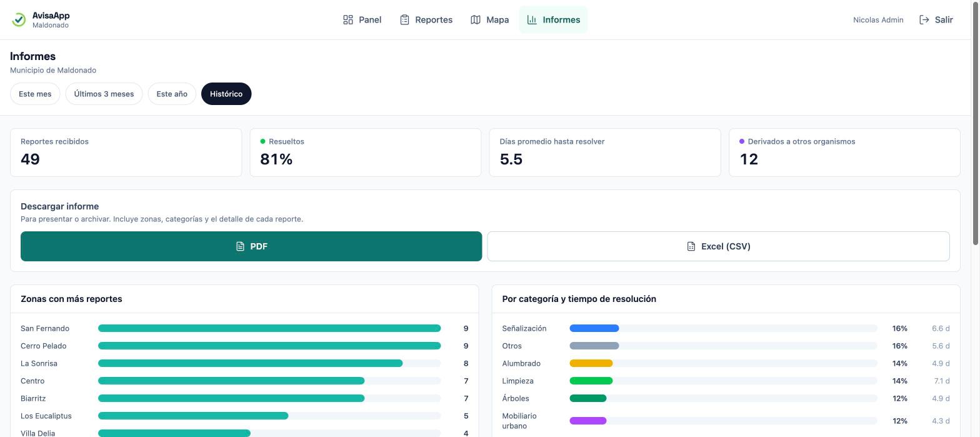Open the Mapa tab
This screenshot has width=980, height=437.
(x=489, y=20)
